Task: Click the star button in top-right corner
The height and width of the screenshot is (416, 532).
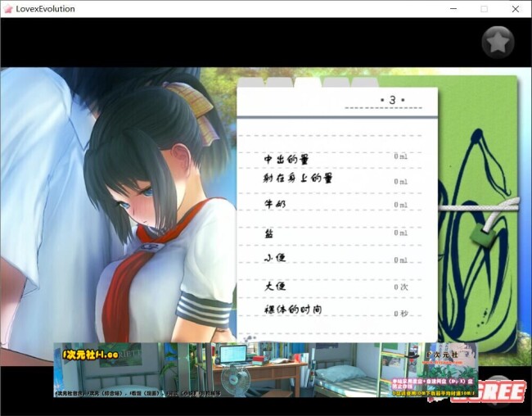Action: coord(498,41)
